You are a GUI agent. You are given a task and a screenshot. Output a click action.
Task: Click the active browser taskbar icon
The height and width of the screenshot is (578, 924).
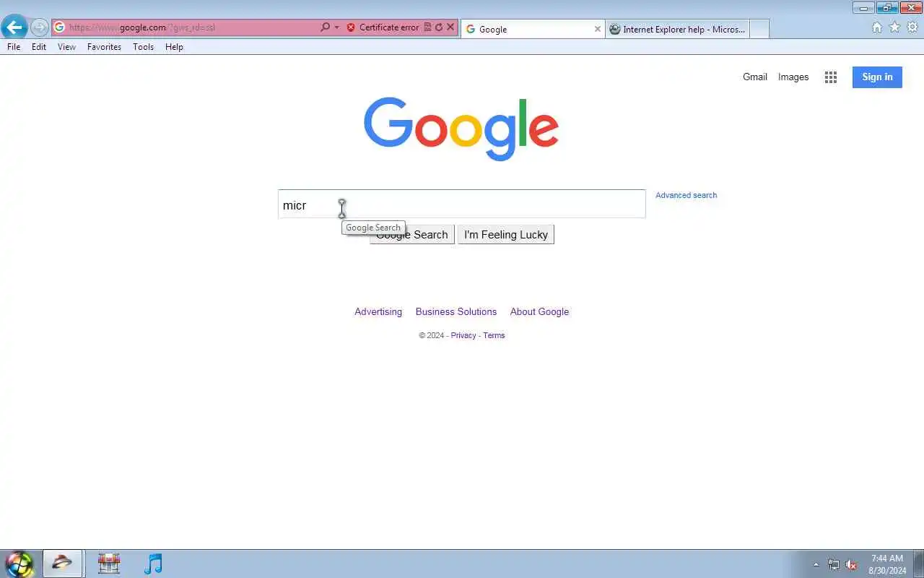pos(62,564)
